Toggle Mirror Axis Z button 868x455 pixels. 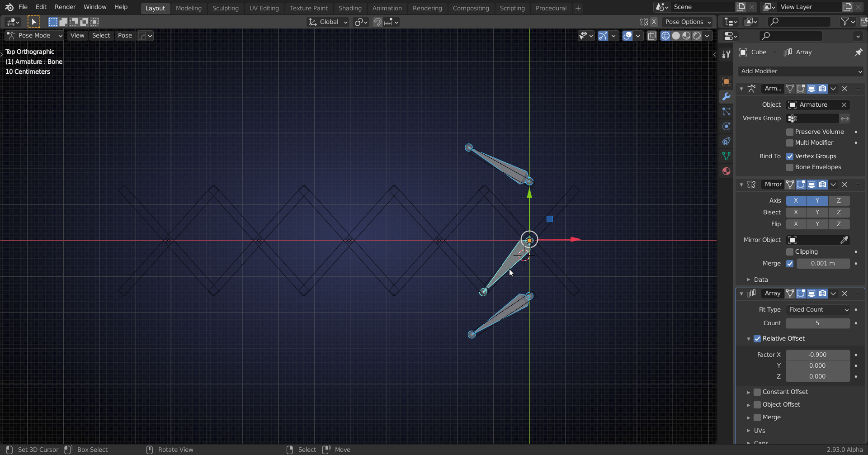point(839,201)
